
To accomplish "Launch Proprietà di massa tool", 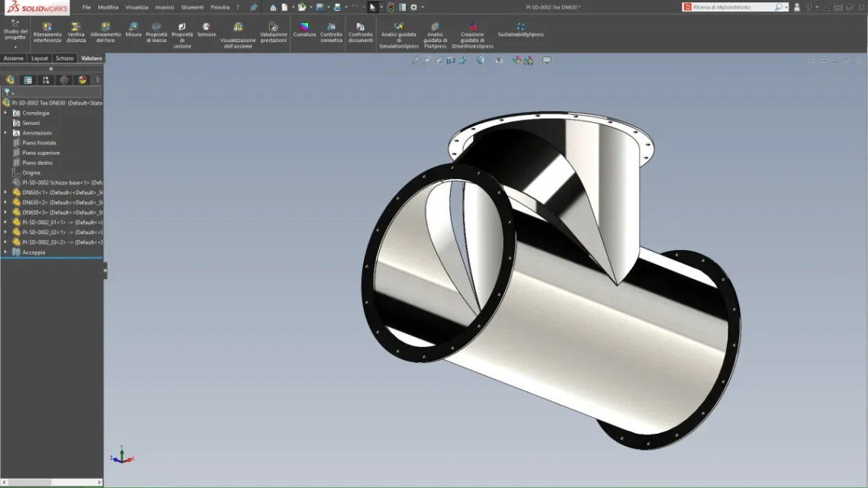I will point(156,27).
